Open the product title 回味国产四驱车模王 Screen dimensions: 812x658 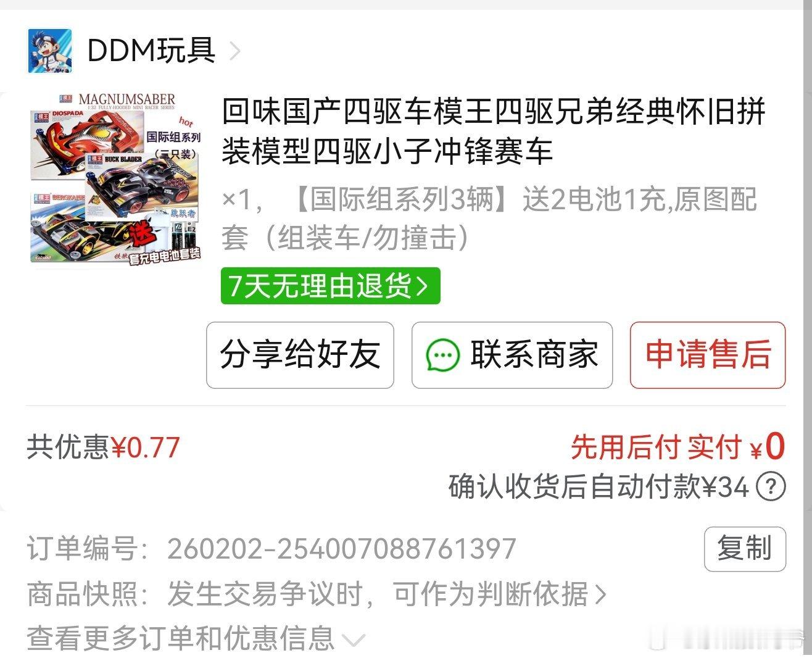[494, 131]
